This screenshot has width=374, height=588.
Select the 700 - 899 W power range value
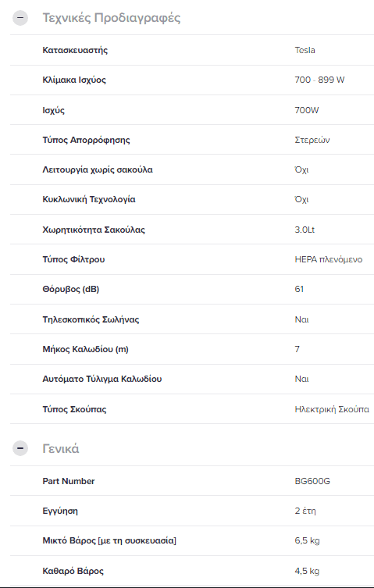319,80
